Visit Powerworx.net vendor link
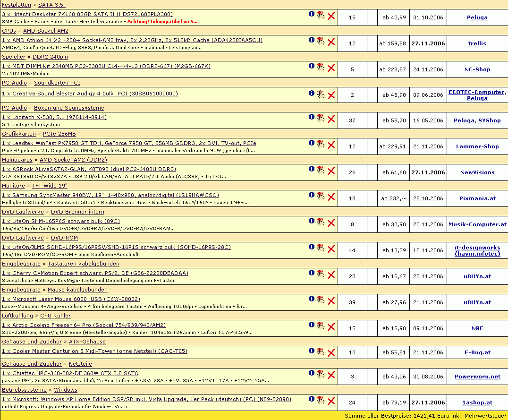508x420 pixels. (x=477, y=377)
